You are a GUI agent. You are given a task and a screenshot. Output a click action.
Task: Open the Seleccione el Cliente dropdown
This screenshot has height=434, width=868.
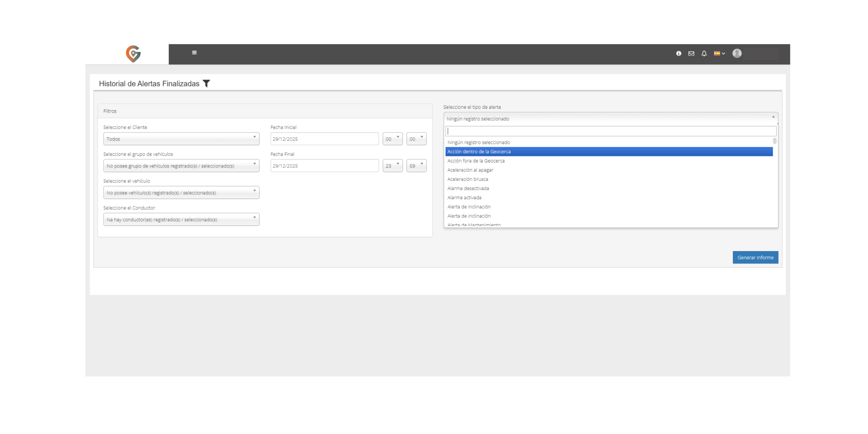click(x=181, y=139)
